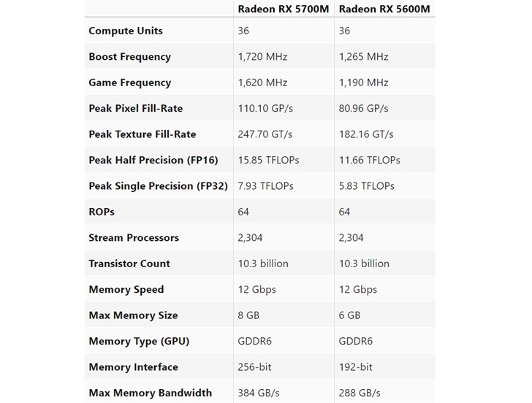Click the Stream Processors row label
Image resolution: width=532 pixels, height=403 pixels.
[x=134, y=238]
